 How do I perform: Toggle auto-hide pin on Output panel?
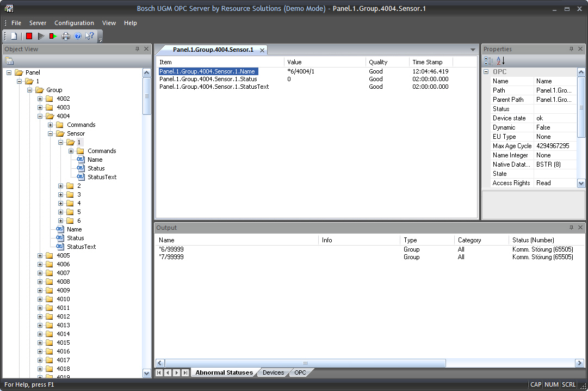(571, 228)
